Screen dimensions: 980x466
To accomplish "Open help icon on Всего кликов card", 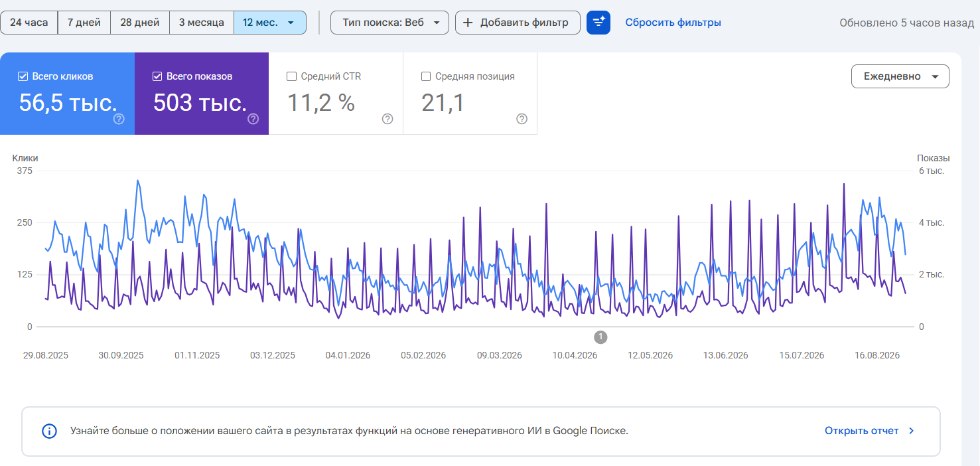I will (119, 119).
